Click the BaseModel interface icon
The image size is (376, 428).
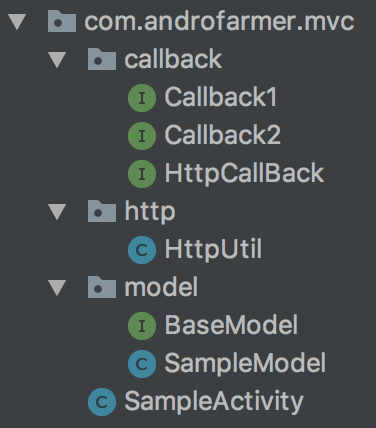click(142, 326)
